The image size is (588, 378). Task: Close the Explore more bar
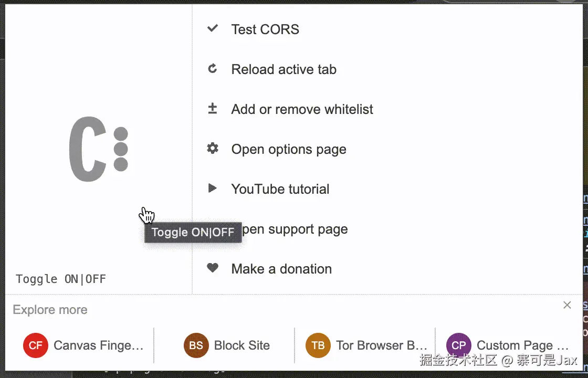point(567,305)
